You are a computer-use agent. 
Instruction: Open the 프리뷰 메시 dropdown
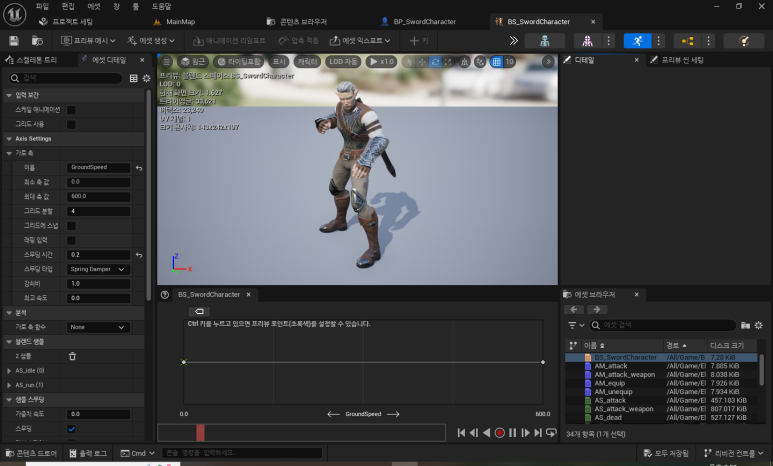(88, 40)
